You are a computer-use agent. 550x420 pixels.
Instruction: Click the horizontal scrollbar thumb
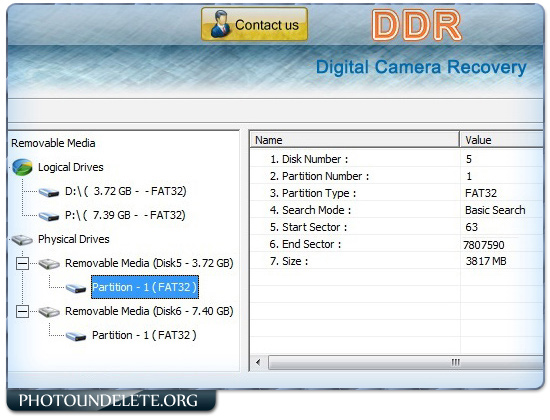coord(405,362)
